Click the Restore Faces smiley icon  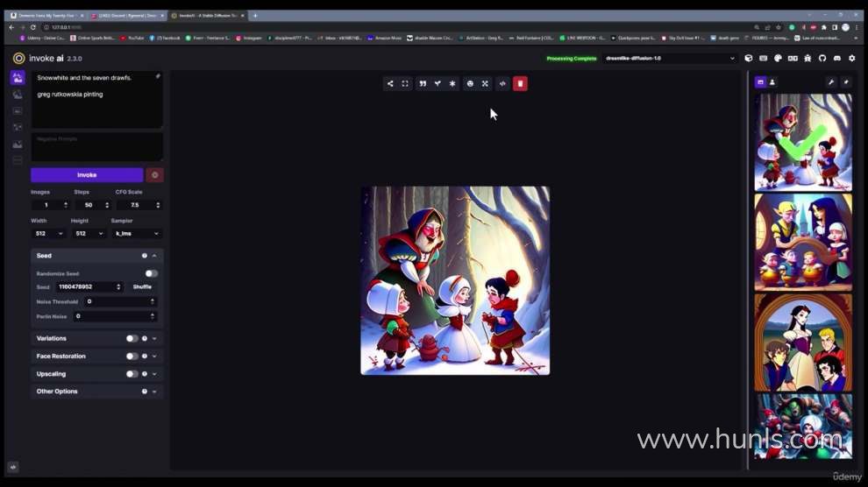(470, 83)
